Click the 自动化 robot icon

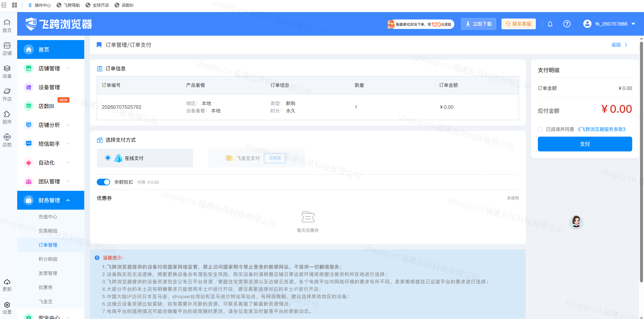point(29,163)
